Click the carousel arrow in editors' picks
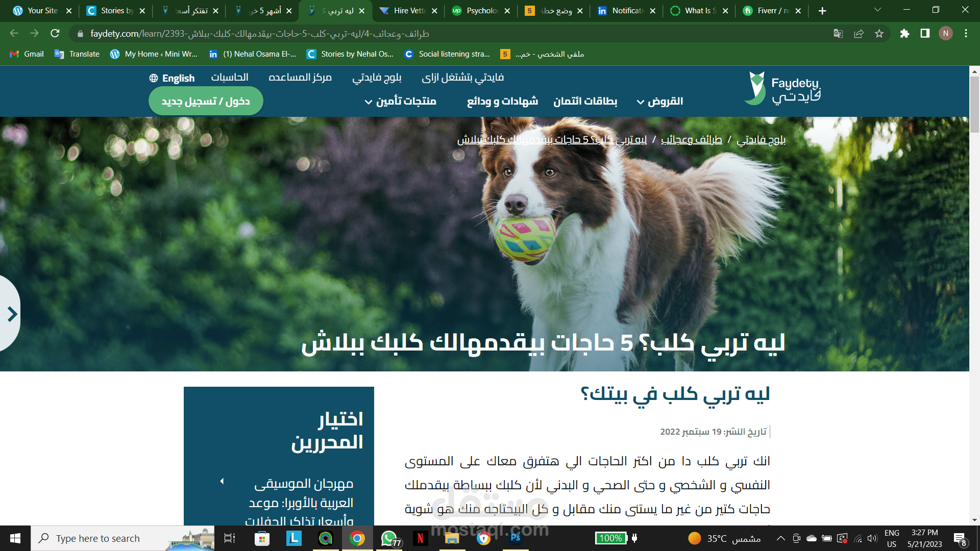980x551 pixels. click(x=222, y=481)
